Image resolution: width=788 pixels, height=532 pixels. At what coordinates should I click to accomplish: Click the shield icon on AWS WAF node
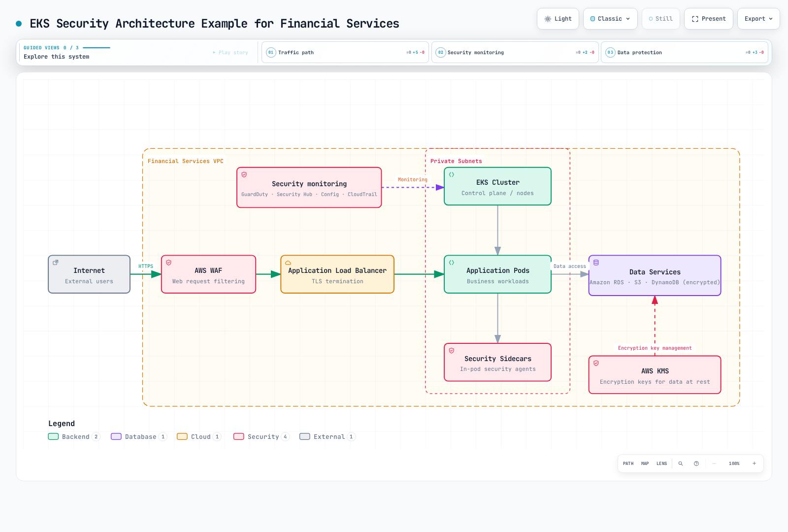pos(169,263)
